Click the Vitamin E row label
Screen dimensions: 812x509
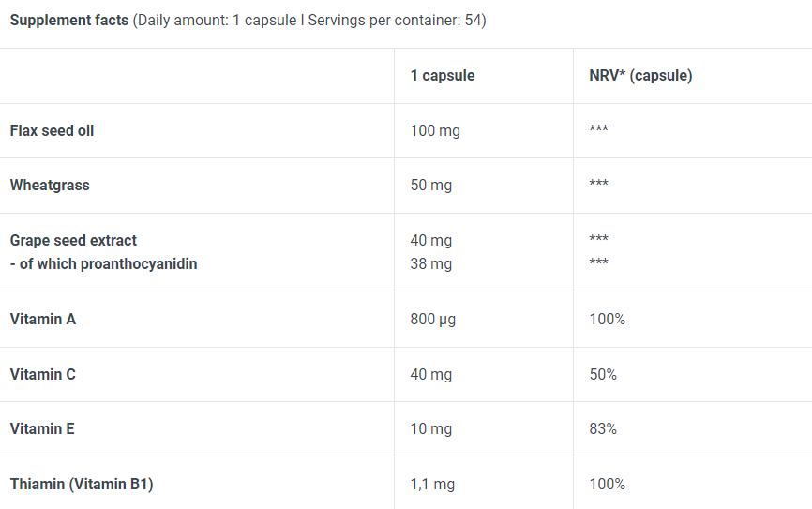coord(42,428)
